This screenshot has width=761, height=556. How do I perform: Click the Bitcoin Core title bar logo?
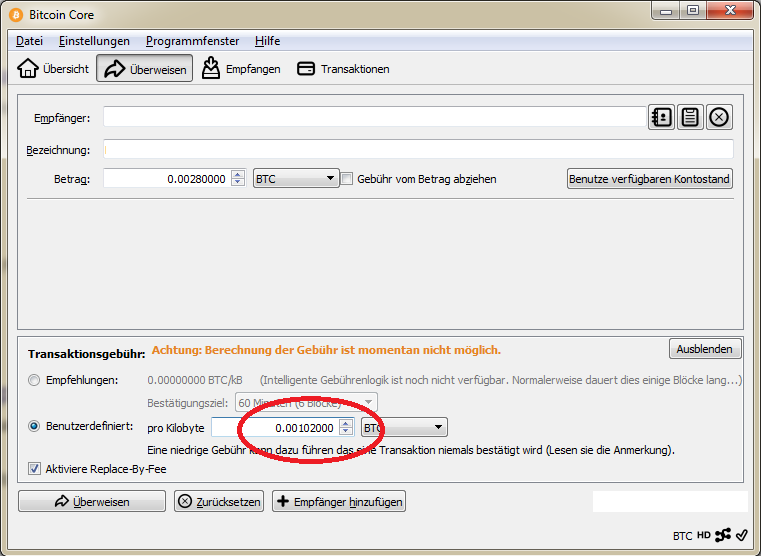[16, 15]
